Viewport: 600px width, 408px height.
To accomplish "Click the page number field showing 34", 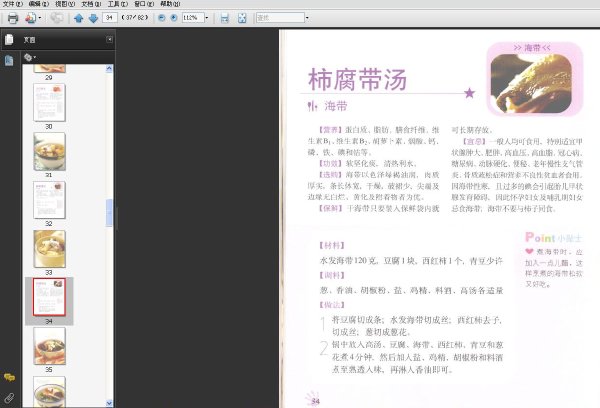I will click(110, 18).
